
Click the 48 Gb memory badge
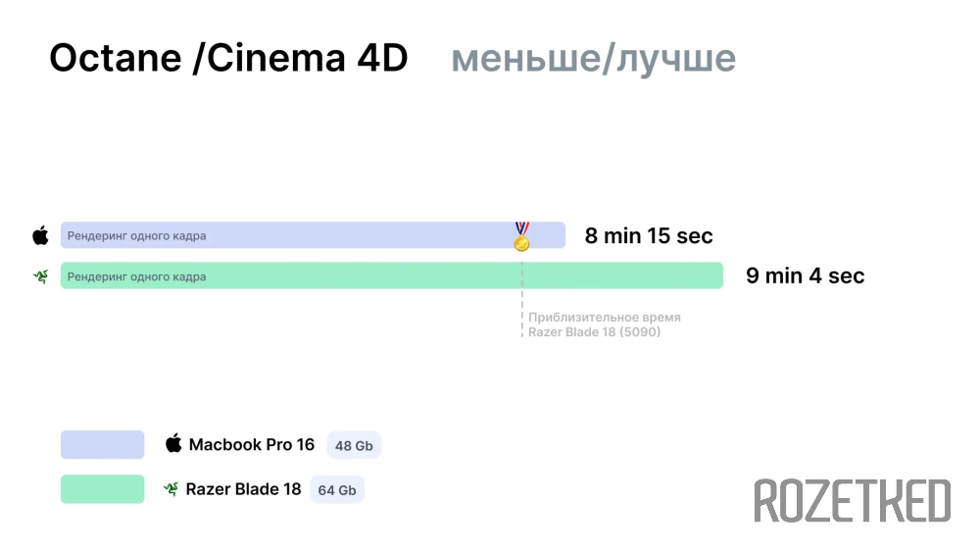[x=354, y=445]
